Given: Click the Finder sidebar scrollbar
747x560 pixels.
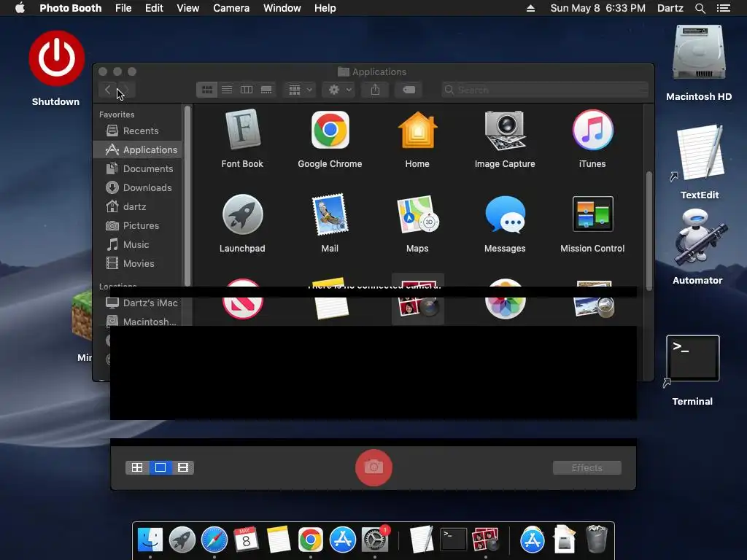Looking at the screenshot, I should coord(187,196).
